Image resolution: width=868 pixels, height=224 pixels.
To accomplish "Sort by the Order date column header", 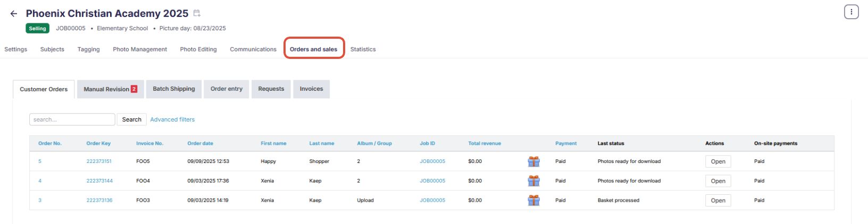I will click(200, 143).
